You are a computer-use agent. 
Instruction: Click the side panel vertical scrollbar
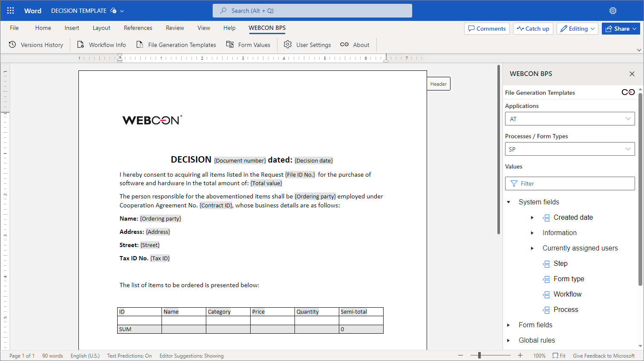[x=640, y=189]
